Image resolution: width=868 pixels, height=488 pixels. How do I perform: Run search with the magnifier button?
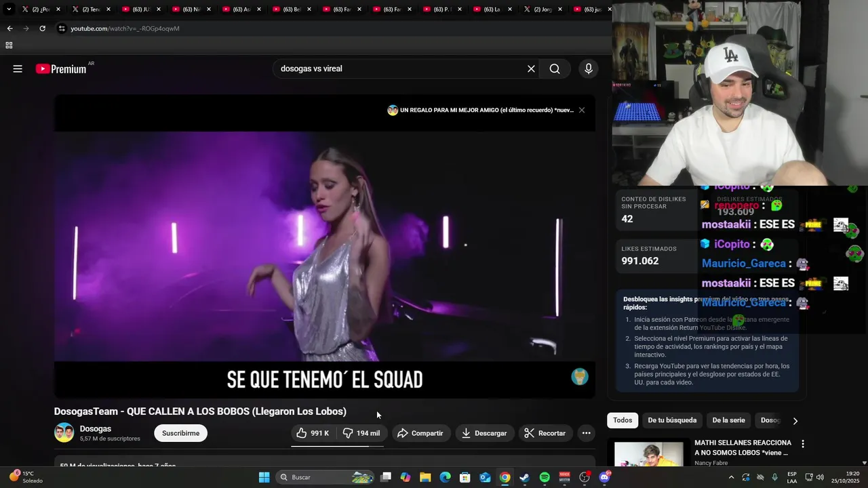point(555,68)
